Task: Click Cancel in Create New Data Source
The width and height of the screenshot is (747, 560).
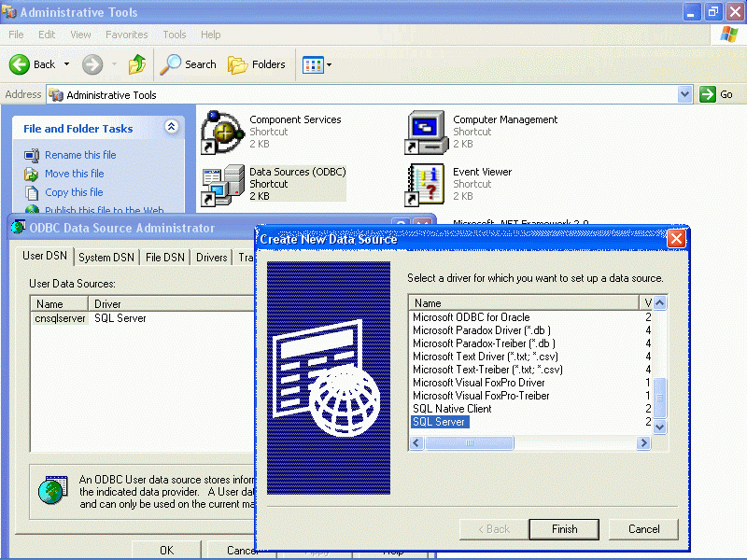Action: pyautogui.click(x=643, y=529)
